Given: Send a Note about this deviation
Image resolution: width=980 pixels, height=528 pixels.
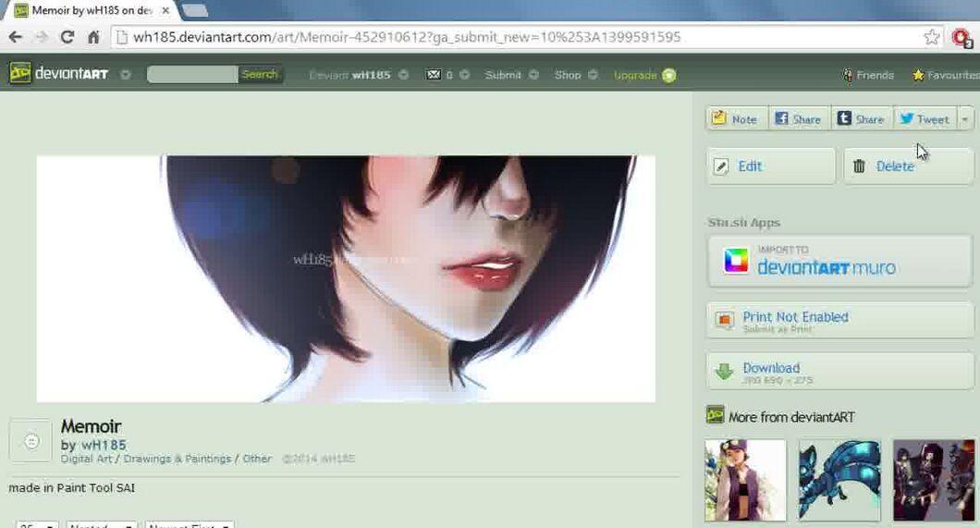Looking at the screenshot, I should [737, 118].
